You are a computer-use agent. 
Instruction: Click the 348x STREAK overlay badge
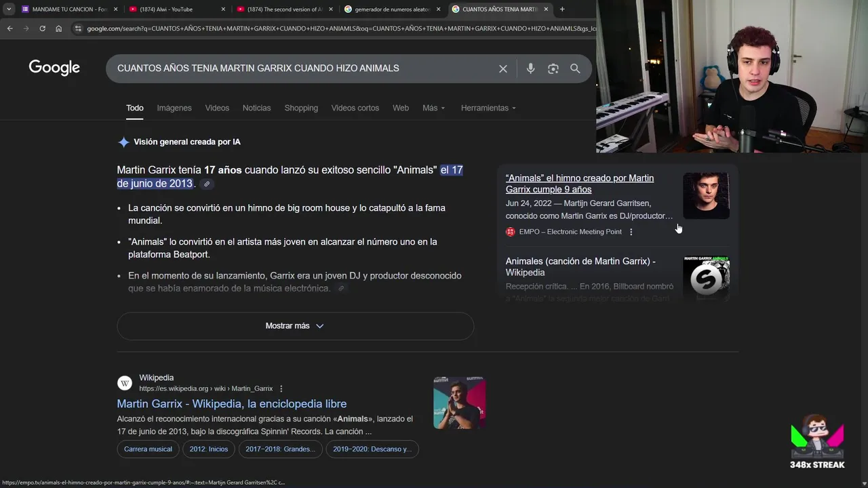coord(817,443)
